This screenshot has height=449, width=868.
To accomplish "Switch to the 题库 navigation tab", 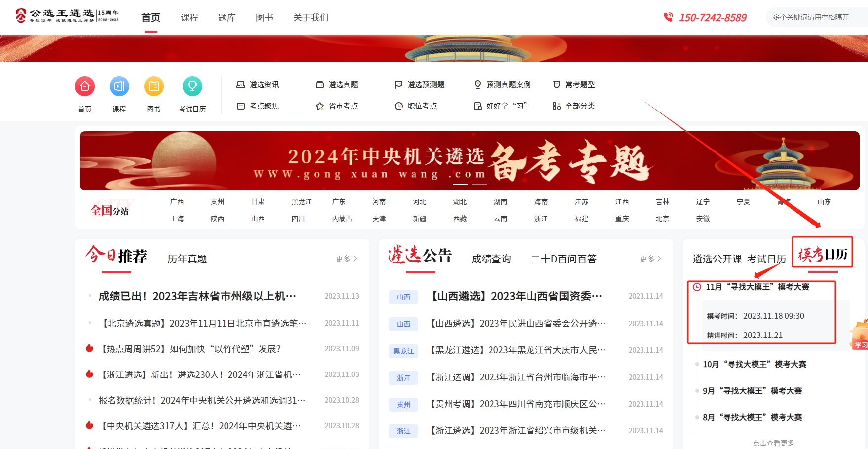I will click(x=227, y=18).
